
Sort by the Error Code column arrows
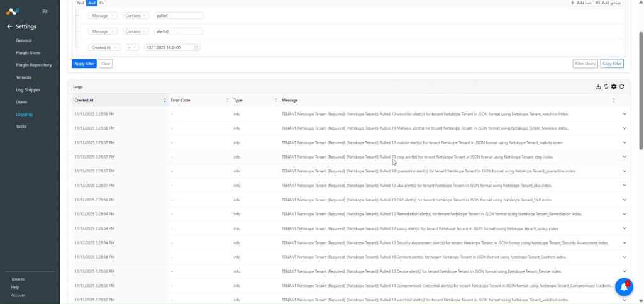228,100
